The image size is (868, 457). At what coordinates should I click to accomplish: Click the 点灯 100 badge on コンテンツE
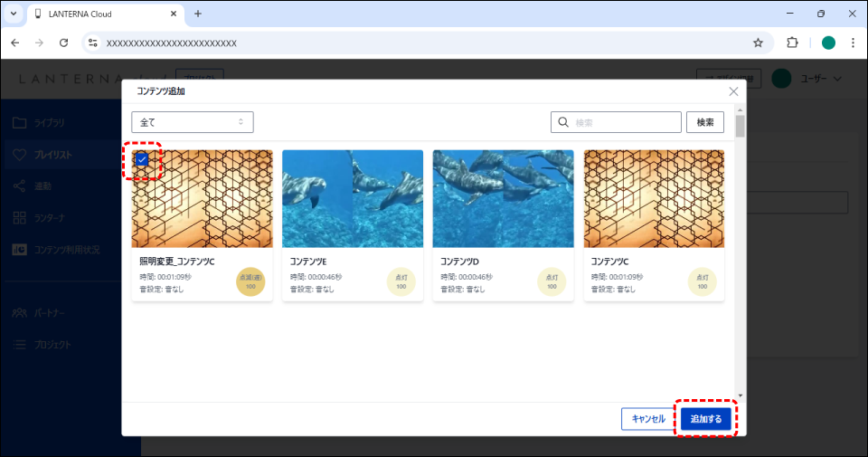click(x=401, y=281)
